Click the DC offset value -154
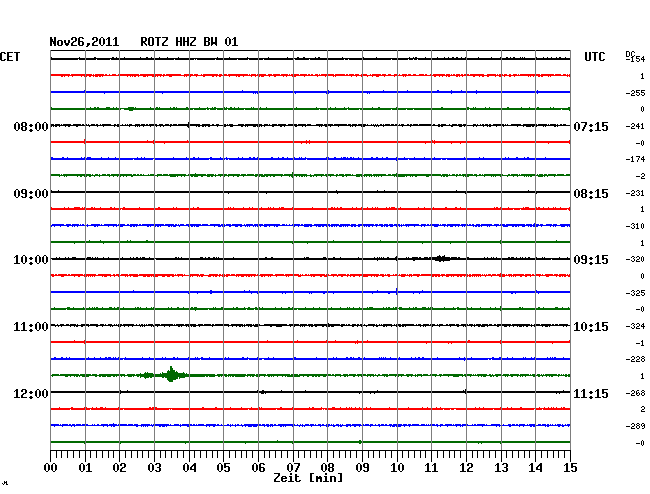The height and width of the screenshot is (494, 650). (635, 59)
